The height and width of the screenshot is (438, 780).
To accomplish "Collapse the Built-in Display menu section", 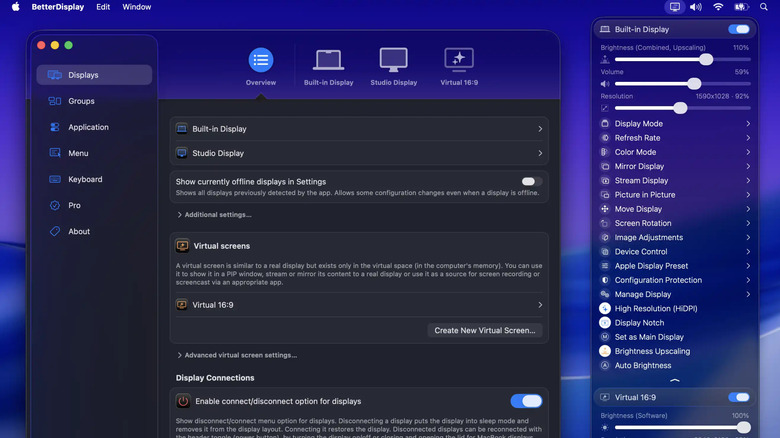I will pos(675,380).
